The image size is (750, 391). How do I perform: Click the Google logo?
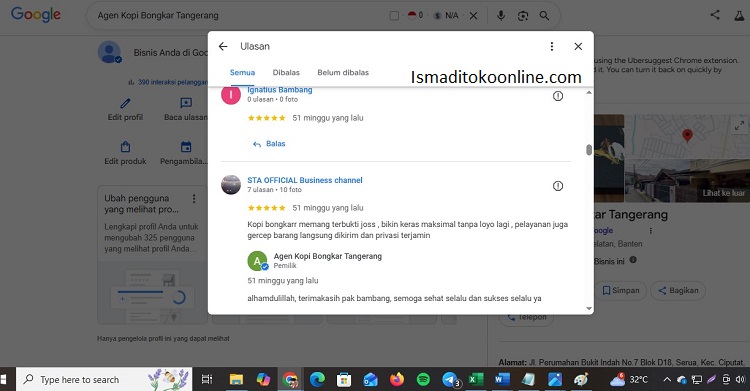click(x=36, y=15)
